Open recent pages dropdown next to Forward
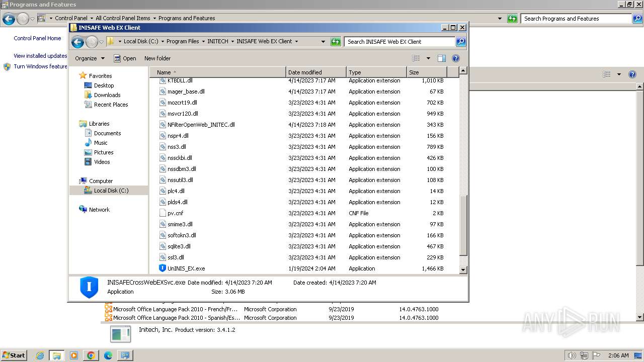This screenshot has width=644, height=362. (x=101, y=42)
